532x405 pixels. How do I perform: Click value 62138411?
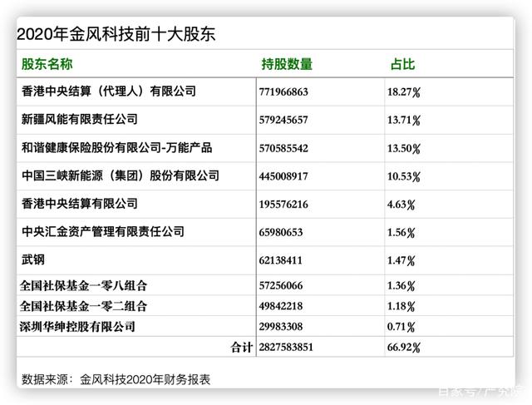click(281, 261)
